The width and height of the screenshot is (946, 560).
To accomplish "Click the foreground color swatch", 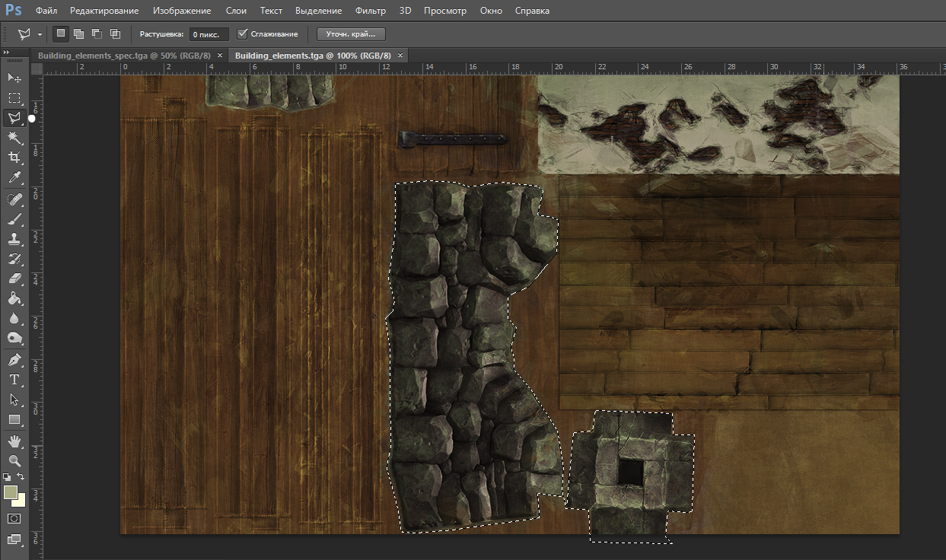I will (x=11, y=492).
